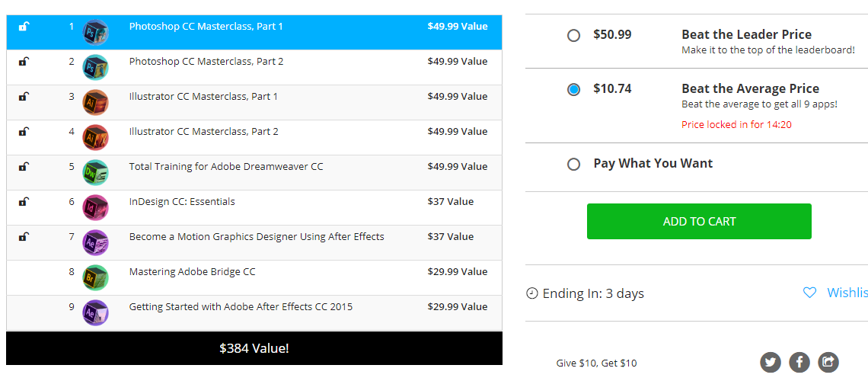Share the deal on Twitter
This screenshot has width=868, height=381.
click(771, 362)
